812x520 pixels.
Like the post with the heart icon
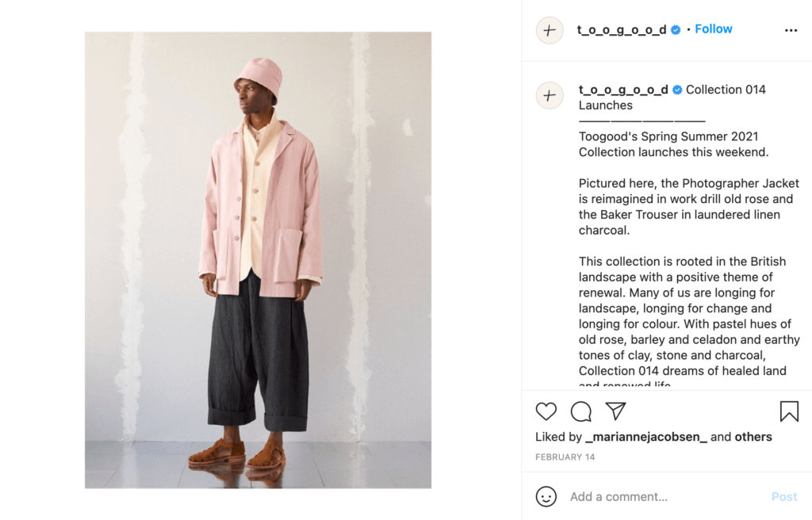(x=546, y=411)
